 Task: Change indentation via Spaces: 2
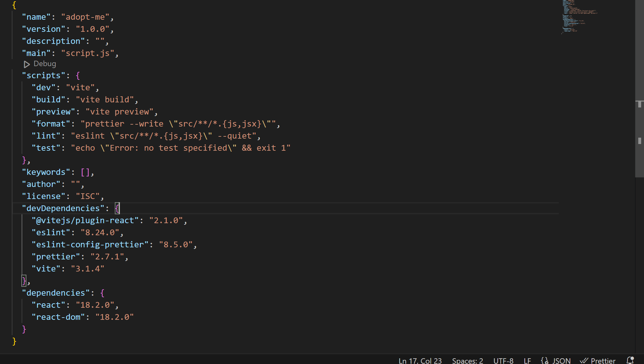coord(467,361)
